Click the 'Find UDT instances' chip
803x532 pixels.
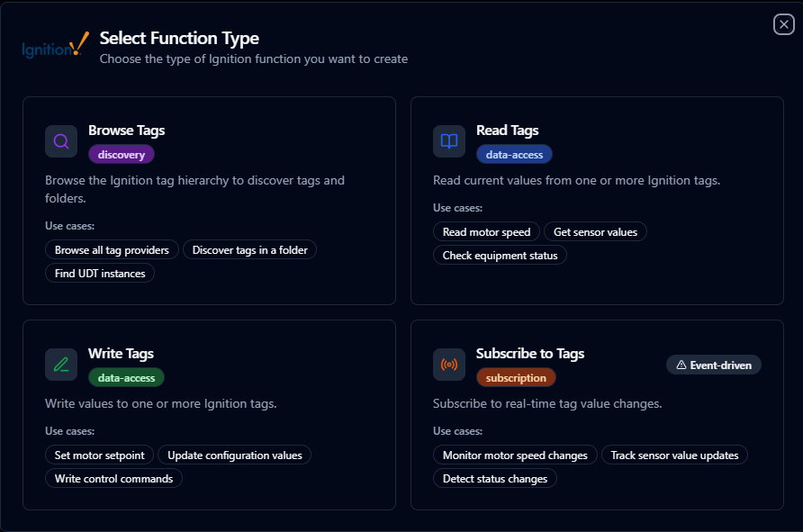(100, 273)
